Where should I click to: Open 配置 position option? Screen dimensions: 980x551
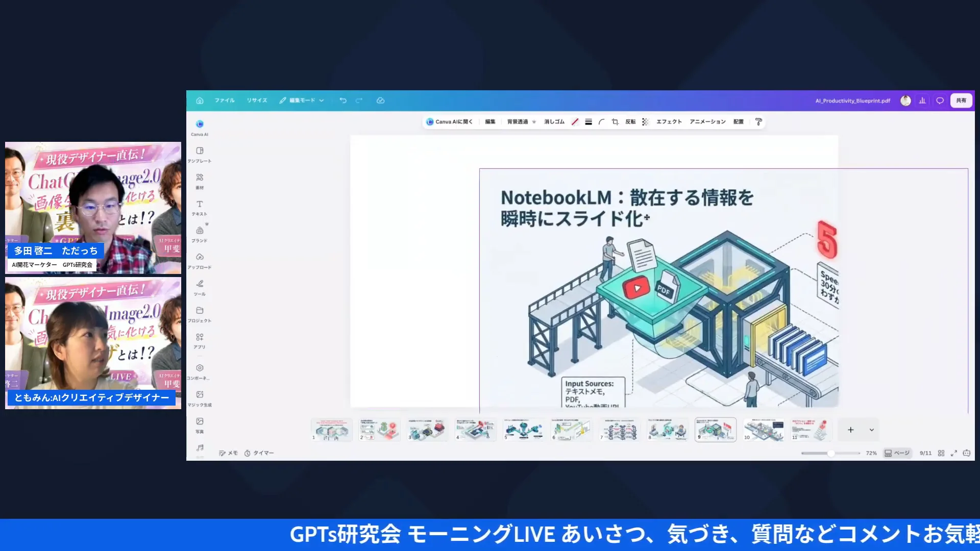click(x=738, y=122)
